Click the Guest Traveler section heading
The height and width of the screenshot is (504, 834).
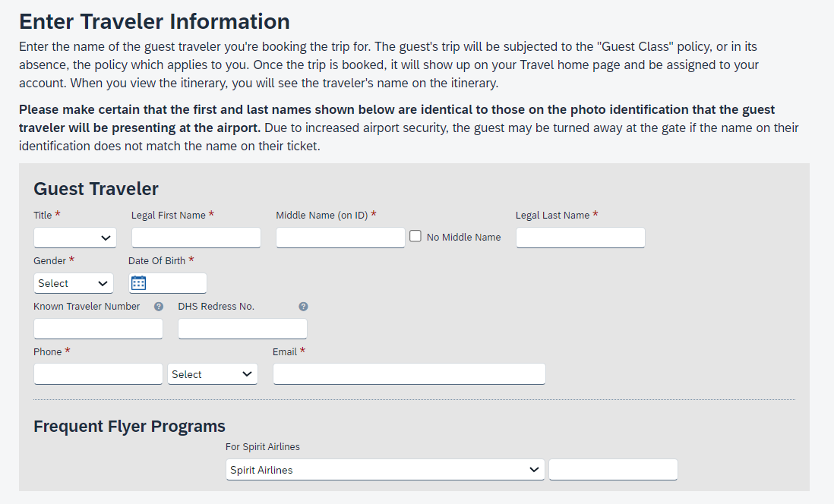click(x=96, y=188)
